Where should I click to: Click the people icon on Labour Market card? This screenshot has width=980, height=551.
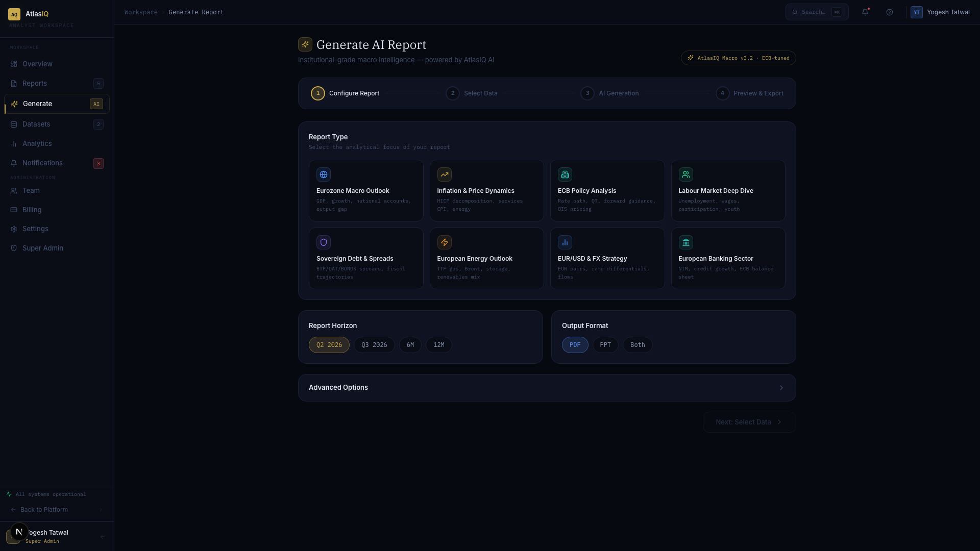pyautogui.click(x=686, y=174)
